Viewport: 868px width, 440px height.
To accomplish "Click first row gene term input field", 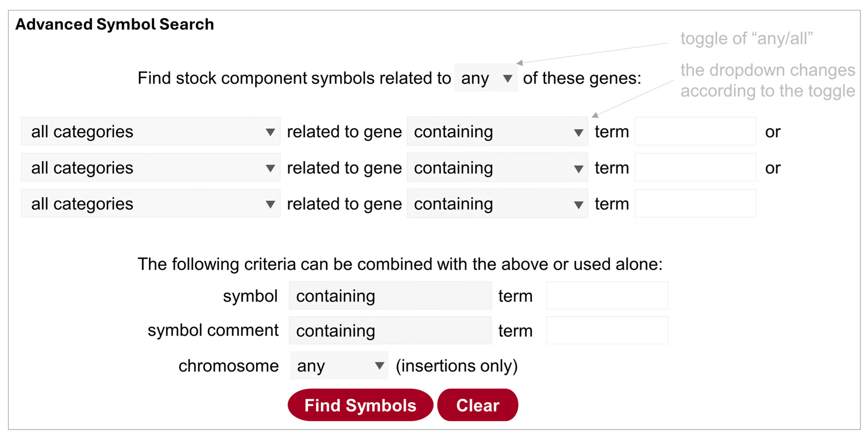I will point(695,132).
